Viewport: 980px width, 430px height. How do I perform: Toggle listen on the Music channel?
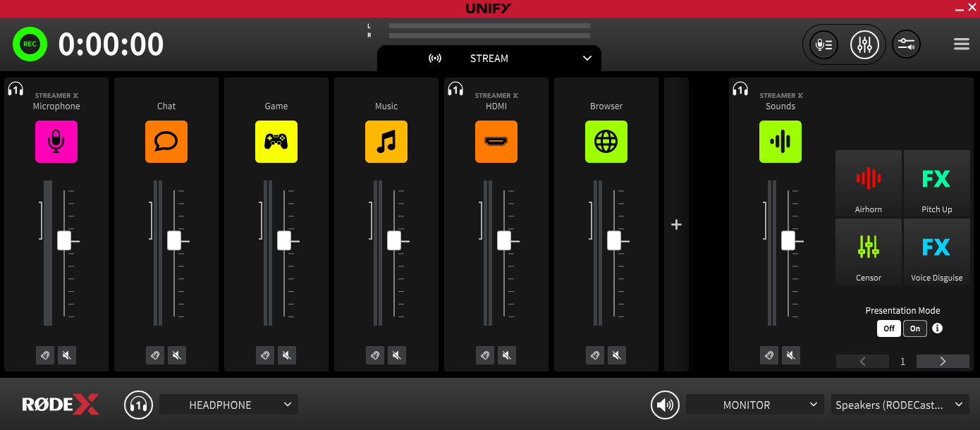point(375,355)
